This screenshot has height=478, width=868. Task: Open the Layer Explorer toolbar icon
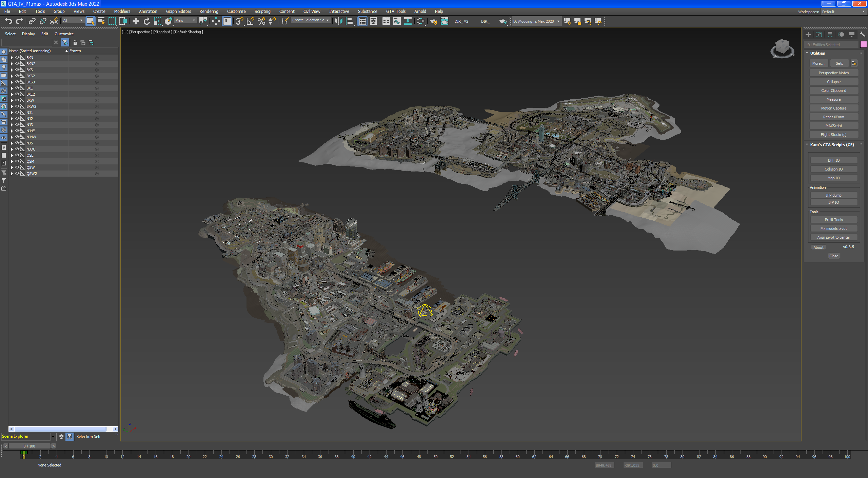(x=373, y=21)
